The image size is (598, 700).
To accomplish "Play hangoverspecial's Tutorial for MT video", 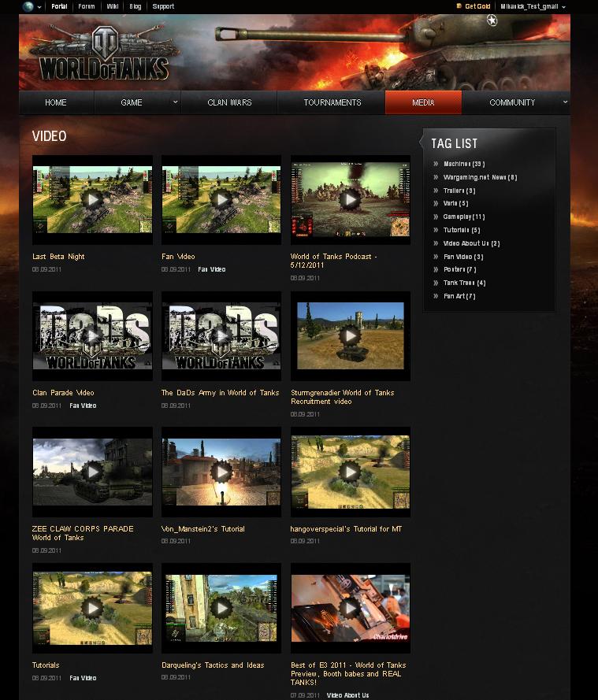I will [x=351, y=472].
